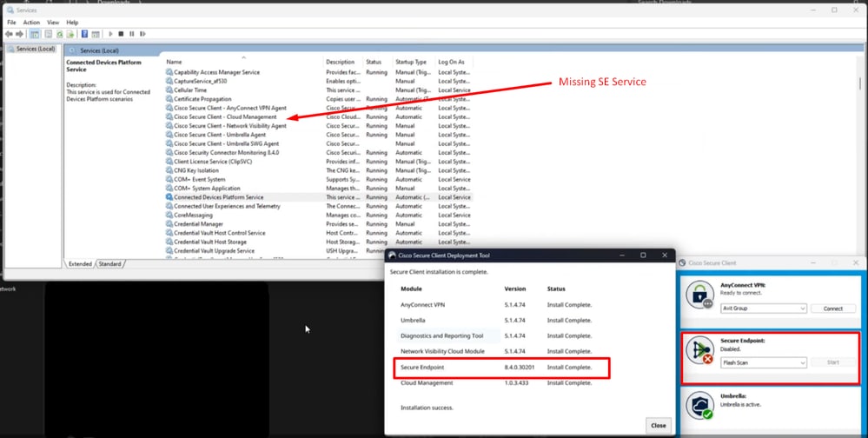Select Services (Local) in the console tree
The width and height of the screenshot is (868, 438).
point(32,49)
